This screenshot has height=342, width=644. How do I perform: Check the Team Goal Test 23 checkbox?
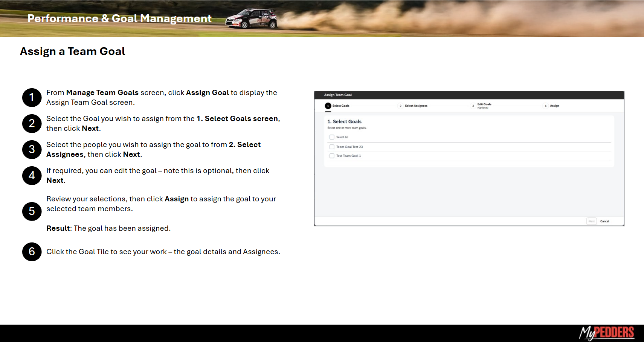pos(332,147)
